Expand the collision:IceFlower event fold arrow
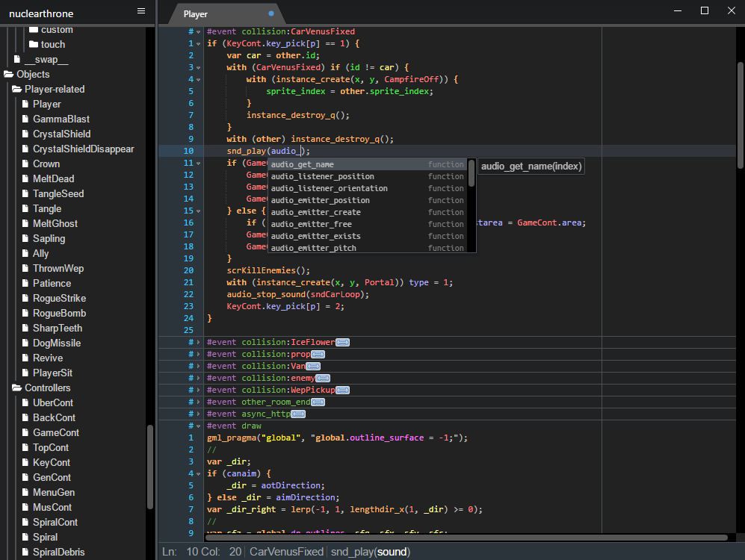The width and height of the screenshot is (745, 560). (199, 342)
